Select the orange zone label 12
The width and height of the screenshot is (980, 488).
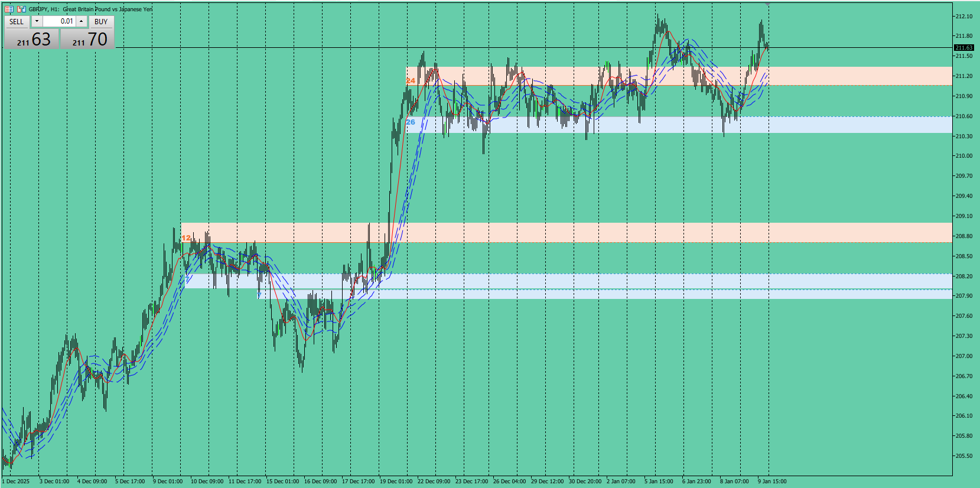coord(186,238)
